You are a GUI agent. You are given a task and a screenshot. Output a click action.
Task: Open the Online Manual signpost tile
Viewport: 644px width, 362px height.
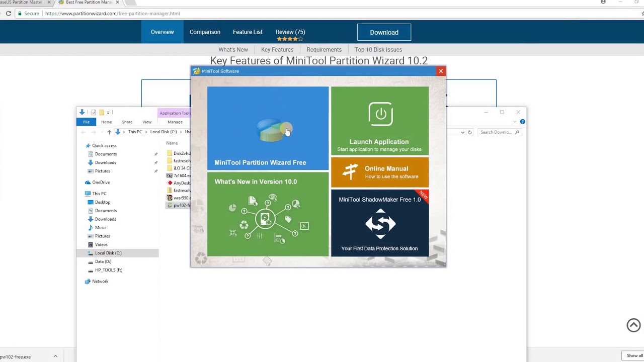(380, 172)
